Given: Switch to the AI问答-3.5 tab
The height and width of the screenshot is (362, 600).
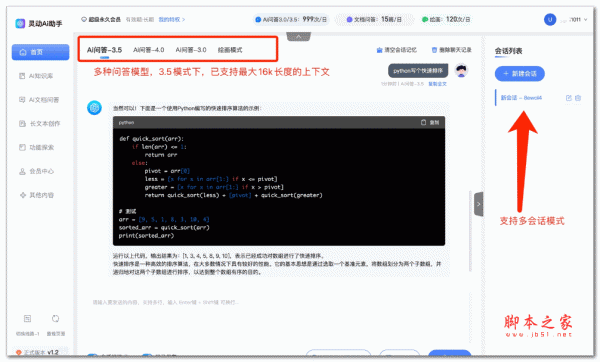Looking at the screenshot, I should [x=104, y=50].
